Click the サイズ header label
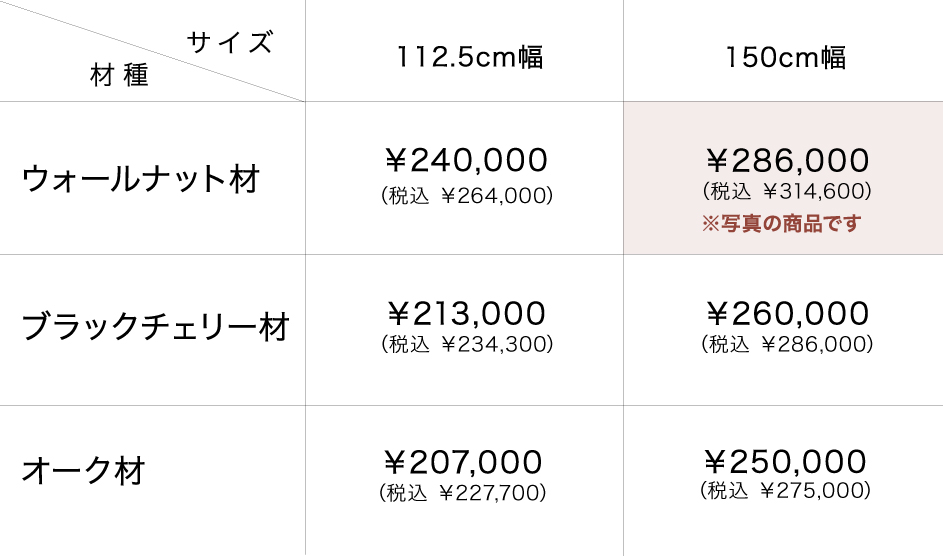 pos(229,43)
